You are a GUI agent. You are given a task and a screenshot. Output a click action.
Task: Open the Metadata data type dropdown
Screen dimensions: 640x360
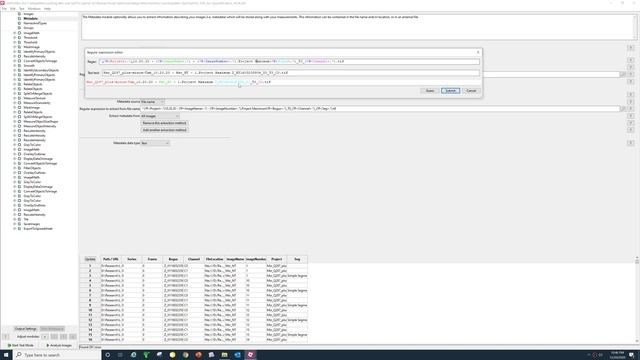click(155, 143)
